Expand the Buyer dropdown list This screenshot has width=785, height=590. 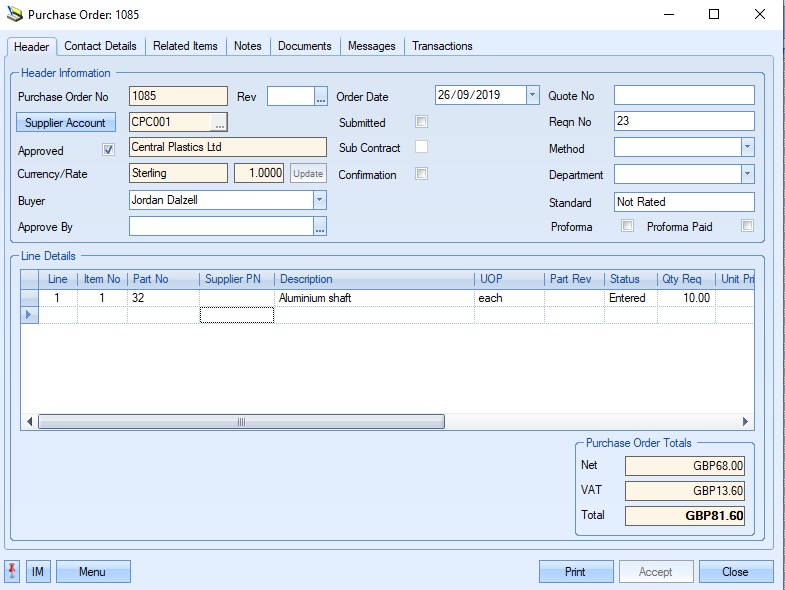click(320, 200)
